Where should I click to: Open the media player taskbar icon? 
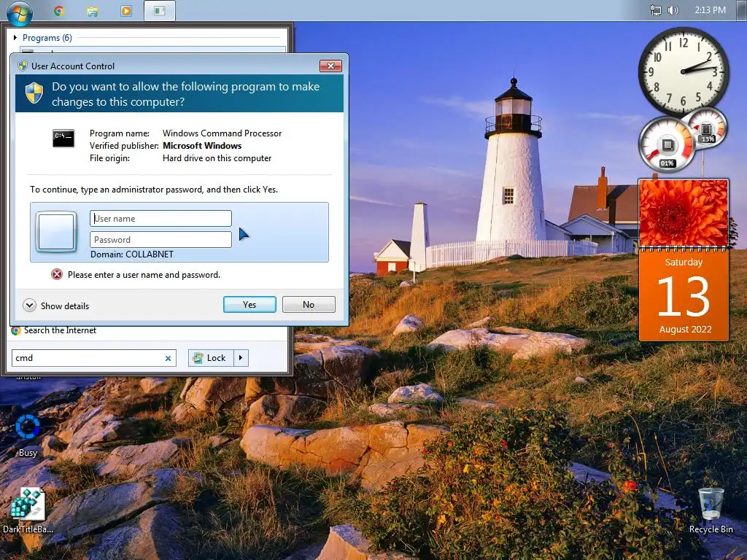(x=126, y=11)
